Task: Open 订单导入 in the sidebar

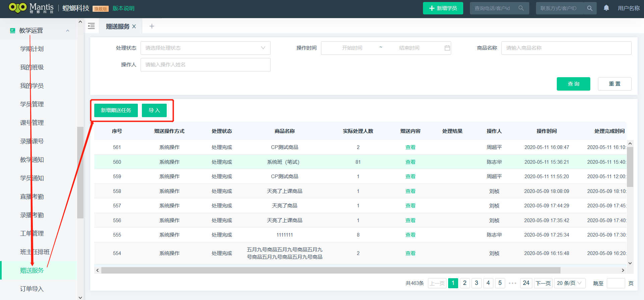Action: tap(32, 289)
